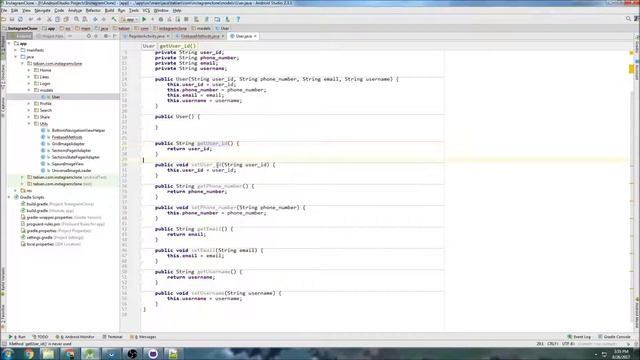
Task: Open the Event Log
Action: click(x=579, y=337)
